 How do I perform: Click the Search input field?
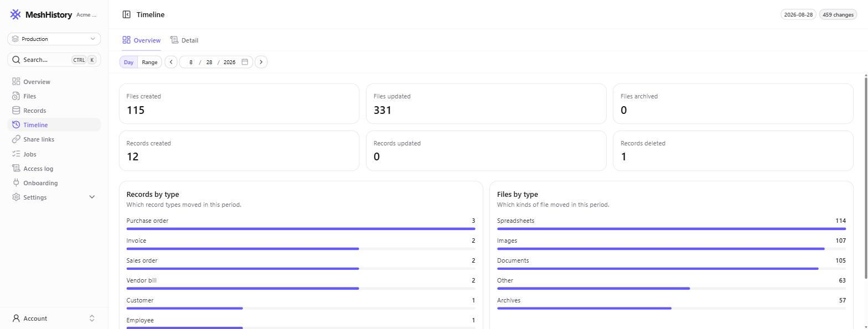click(x=54, y=60)
